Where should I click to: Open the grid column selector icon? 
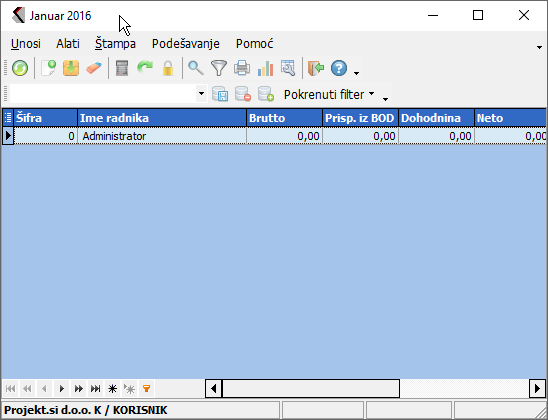(8, 118)
